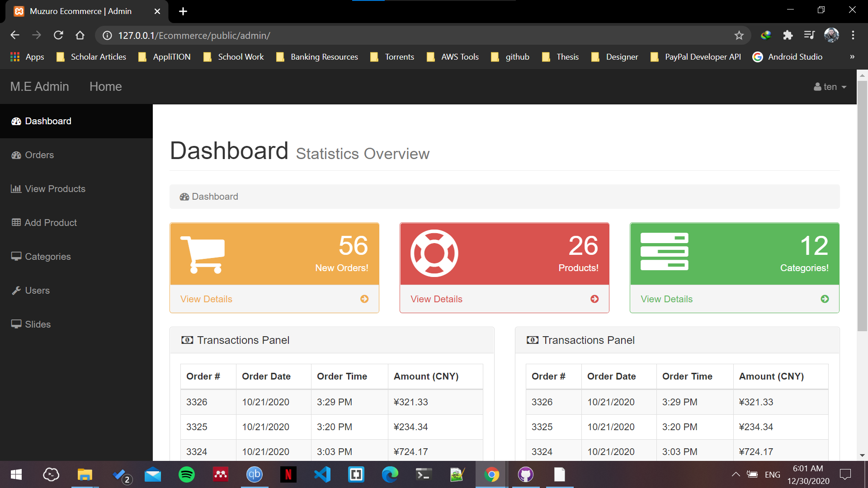Go to Categories sidebar item

47,257
